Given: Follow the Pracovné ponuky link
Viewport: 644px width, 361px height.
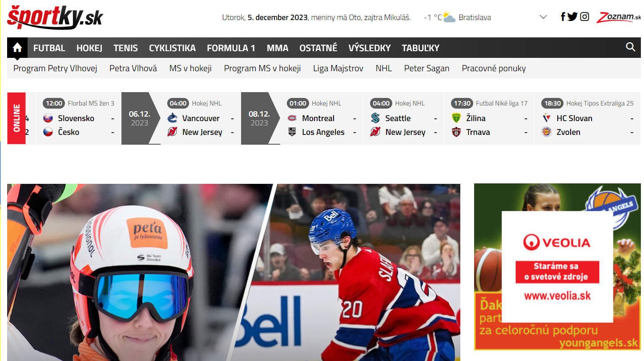Looking at the screenshot, I should point(494,68).
